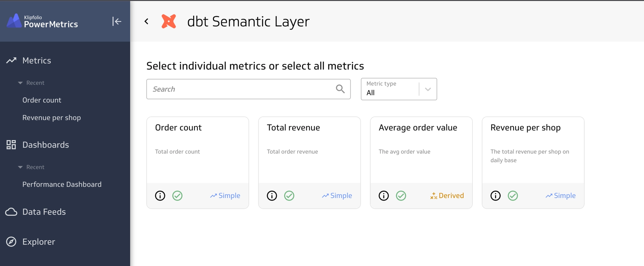644x266 pixels.
Task: Click 'Total order count' description text
Action: coord(177,151)
